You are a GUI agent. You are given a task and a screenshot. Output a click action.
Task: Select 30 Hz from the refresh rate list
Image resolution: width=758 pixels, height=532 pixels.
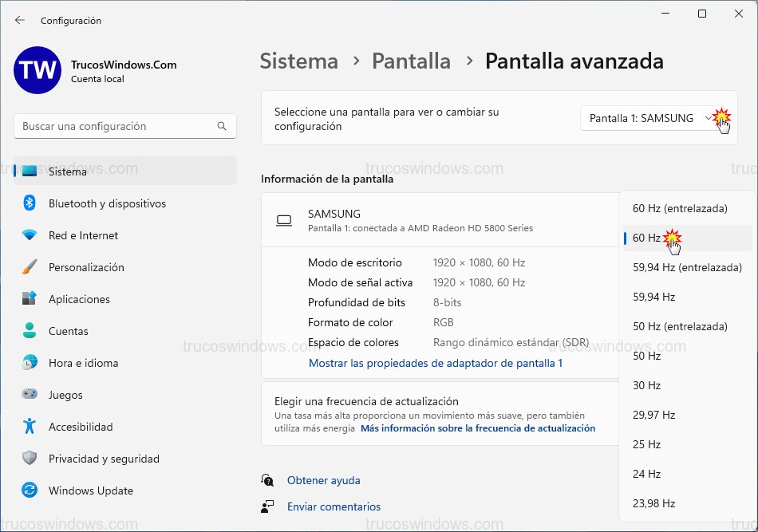[646, 385]
